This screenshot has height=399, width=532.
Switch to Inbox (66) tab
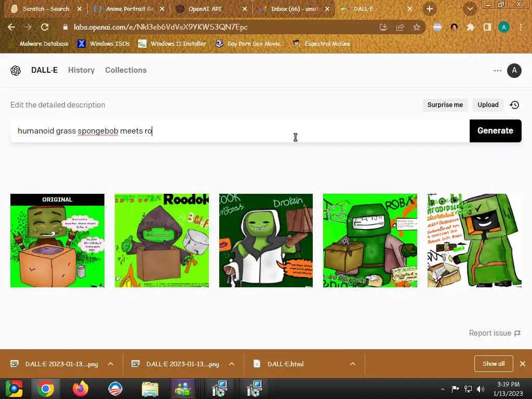pos(295,9)
